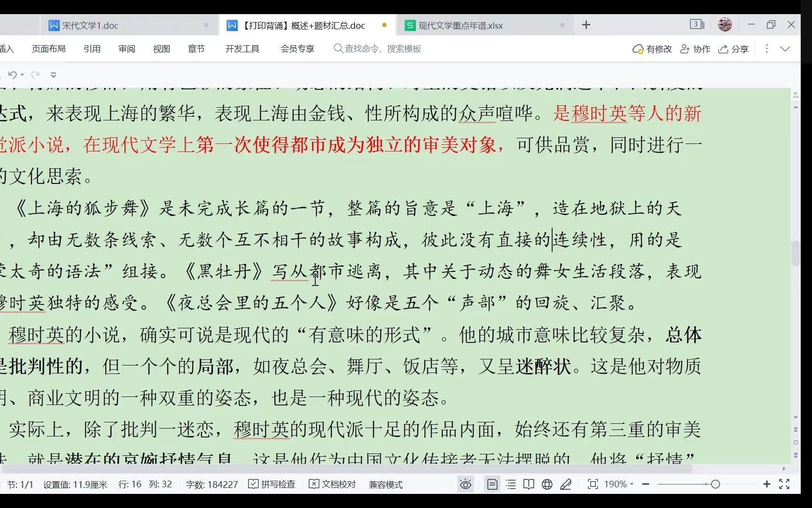Open the three-dot more options menu
Image resolution: width=812 pixels, height=508 pixels.
767,48
